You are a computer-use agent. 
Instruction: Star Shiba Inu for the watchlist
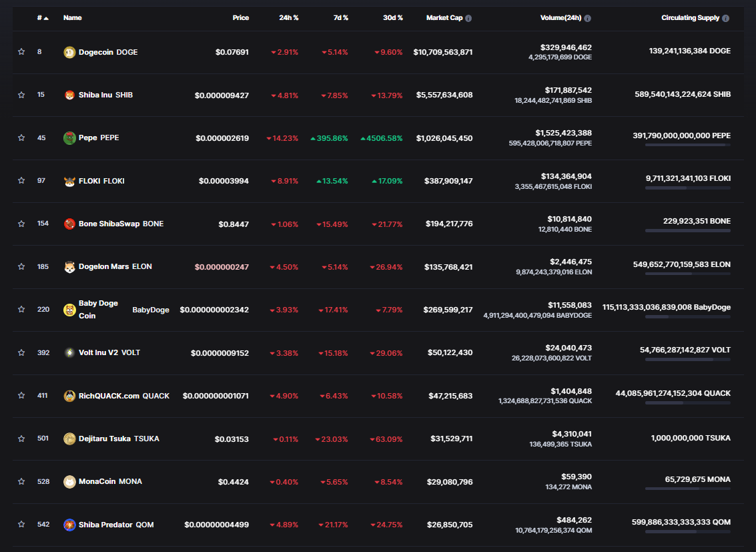(21, 95)
